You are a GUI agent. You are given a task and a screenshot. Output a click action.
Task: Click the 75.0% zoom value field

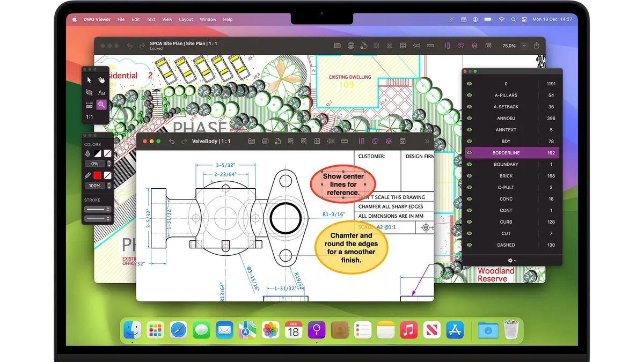point(509,46)
